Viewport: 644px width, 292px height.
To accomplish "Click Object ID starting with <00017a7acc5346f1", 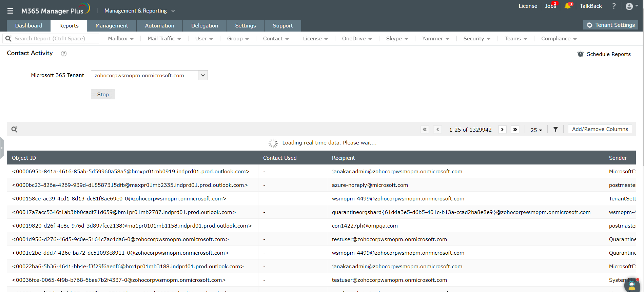I will tap(124, 212).
